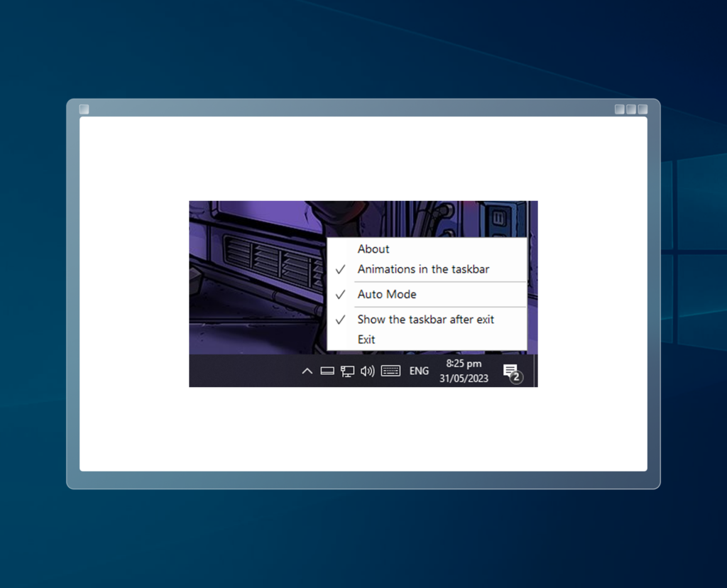Click the clock showing 8:25 pm
The image size is (727, 588).
pos(463,364)
